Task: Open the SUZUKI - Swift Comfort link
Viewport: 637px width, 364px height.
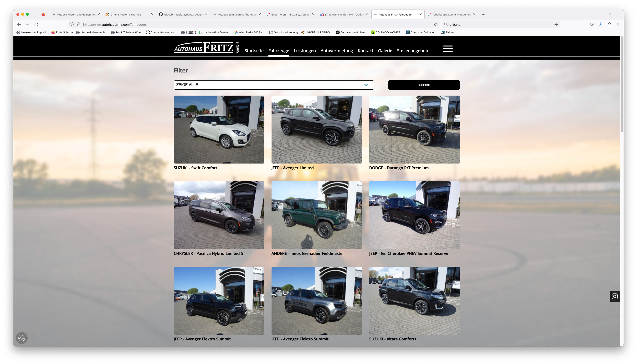Action: click(x=195, y=168)
